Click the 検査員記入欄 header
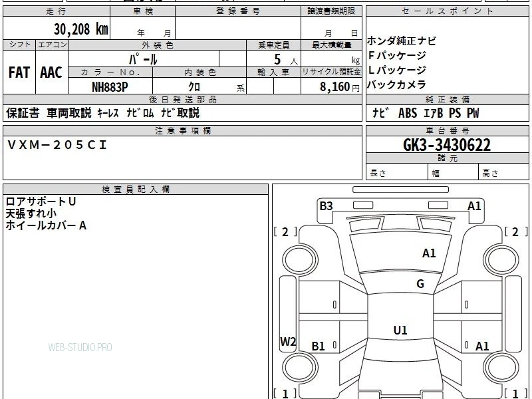 tap(136, 190)
